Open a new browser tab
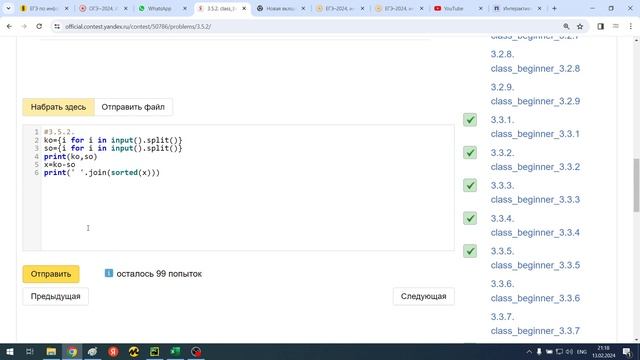Image resolution: width=640 pixels, height=360 pixels. click(x=554, y=8)
